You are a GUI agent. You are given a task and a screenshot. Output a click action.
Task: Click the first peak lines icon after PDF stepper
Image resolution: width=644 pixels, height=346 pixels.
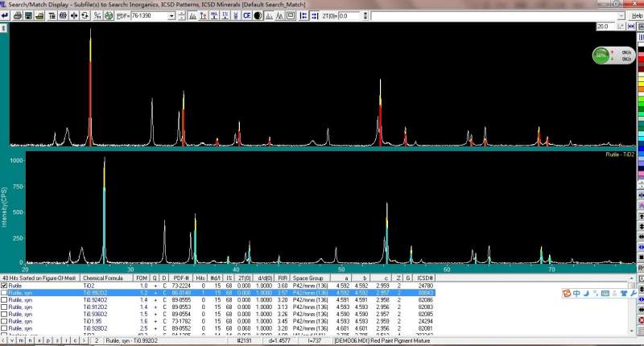coord(192,15)
